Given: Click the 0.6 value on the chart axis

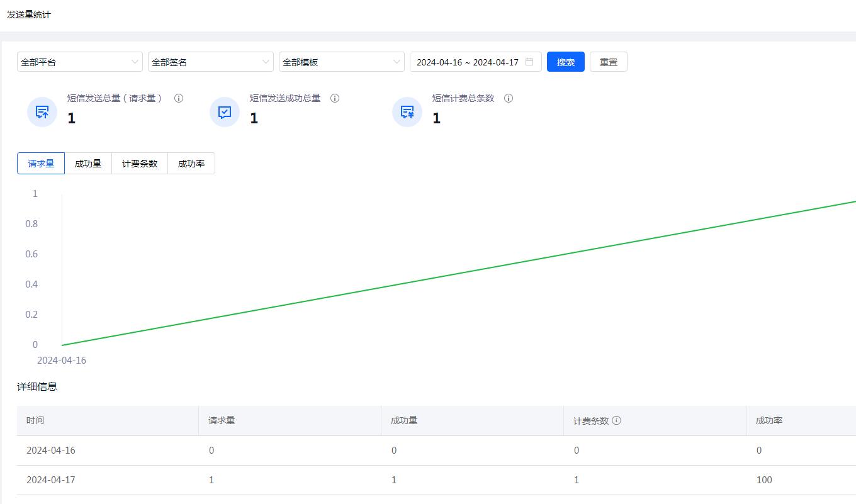Looking at the screenshot, I should coord(31,254).
